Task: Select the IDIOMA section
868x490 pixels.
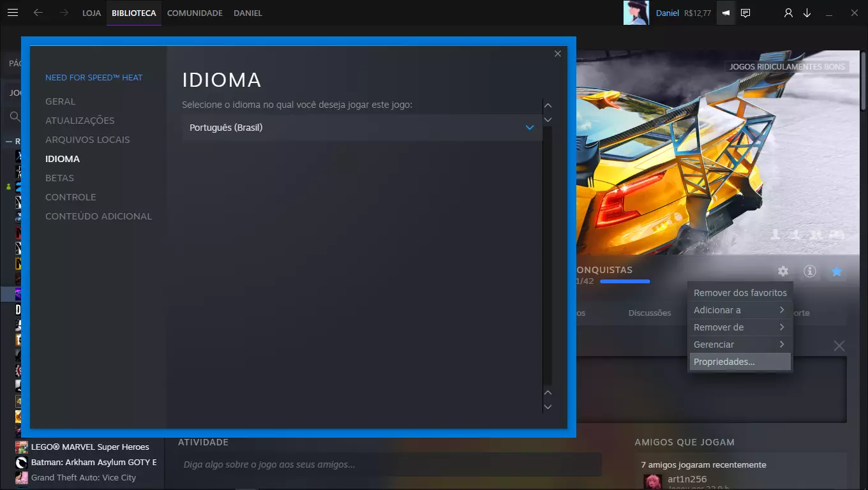Action: (63, 159)
